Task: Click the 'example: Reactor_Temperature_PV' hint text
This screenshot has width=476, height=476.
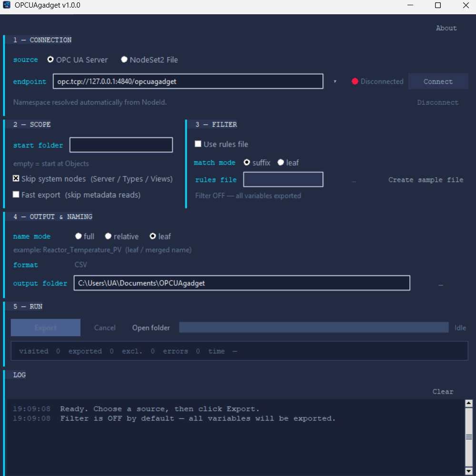Action: click(102, 250)
